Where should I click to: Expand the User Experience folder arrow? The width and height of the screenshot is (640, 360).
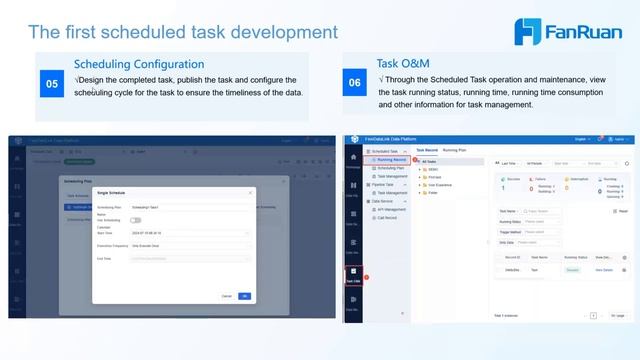[420, 185]
